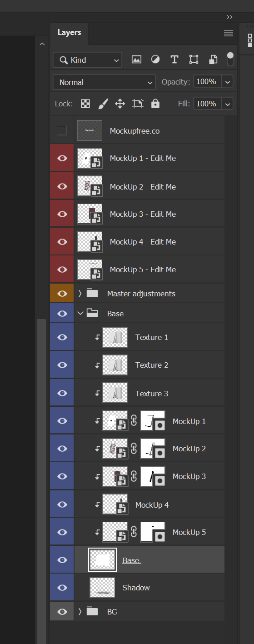Click the MockUp 5 - Edit Me smart object thumbnail
The image size is (254, 644).
tap(90, 270)
